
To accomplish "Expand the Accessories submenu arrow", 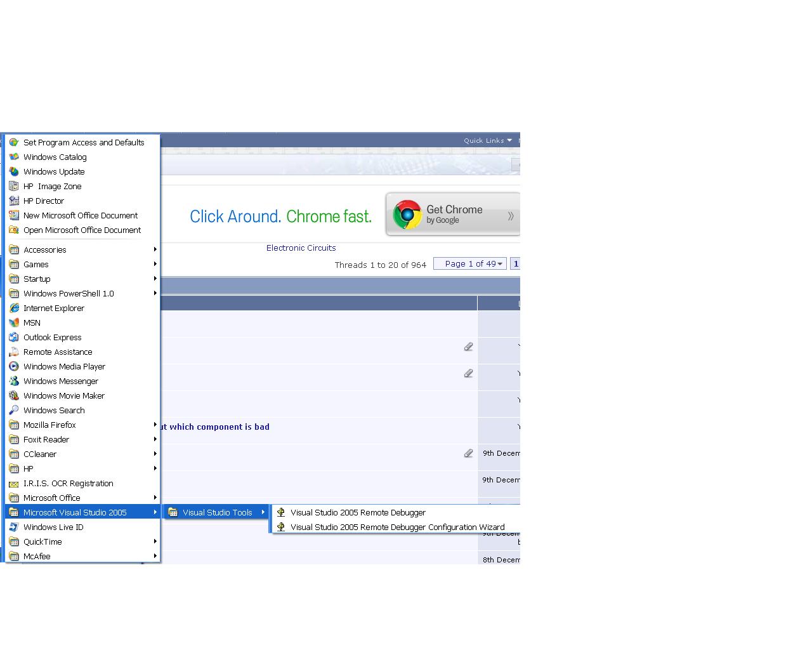I will [155, 249].
